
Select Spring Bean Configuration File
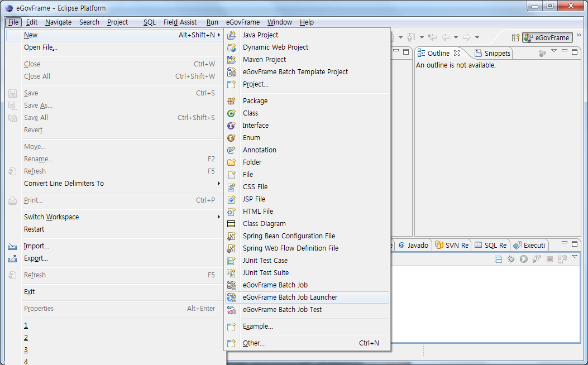[x=289, y=236]
